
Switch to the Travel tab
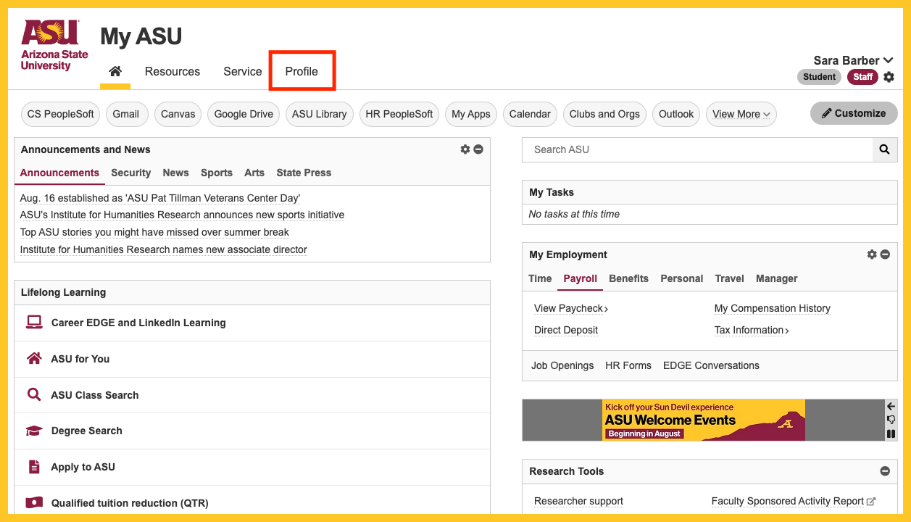pyautogui.click(x=729, y=278)
